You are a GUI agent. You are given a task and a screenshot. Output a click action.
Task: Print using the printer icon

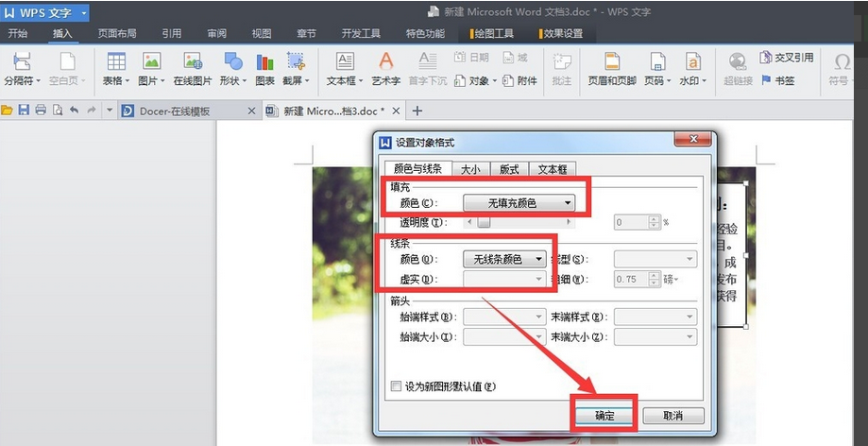[x=41, y=111]
